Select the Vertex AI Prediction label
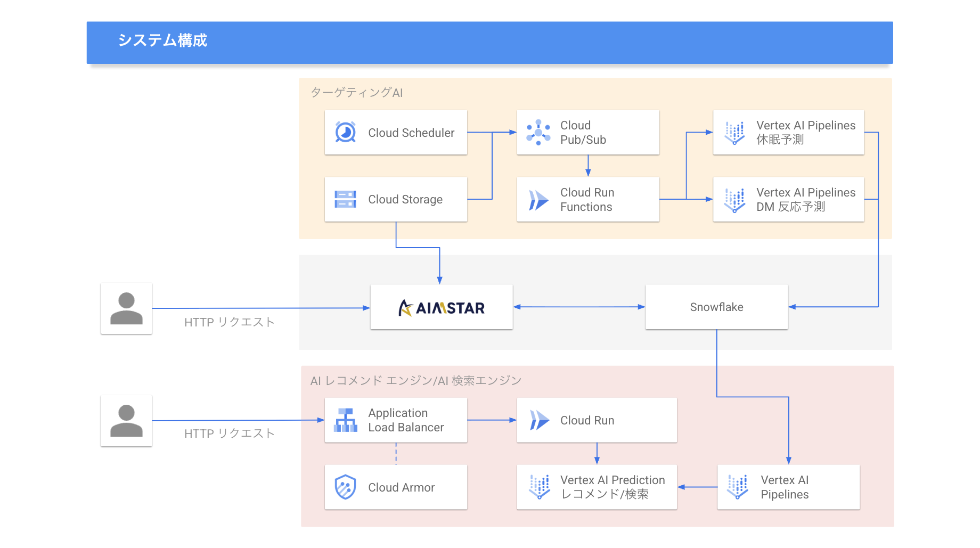980x548 pixels. point(612,480)
